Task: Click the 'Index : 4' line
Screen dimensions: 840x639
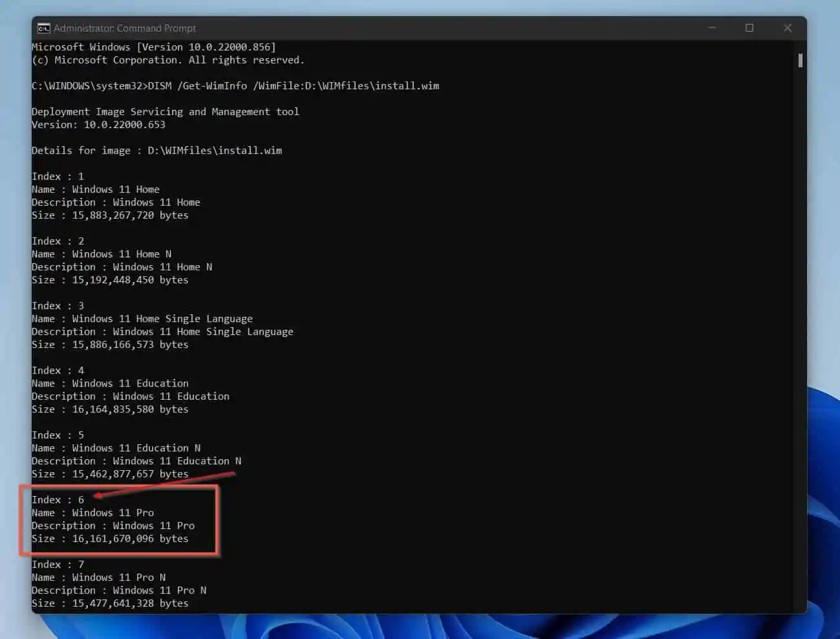Action: [x=58, y=371]
